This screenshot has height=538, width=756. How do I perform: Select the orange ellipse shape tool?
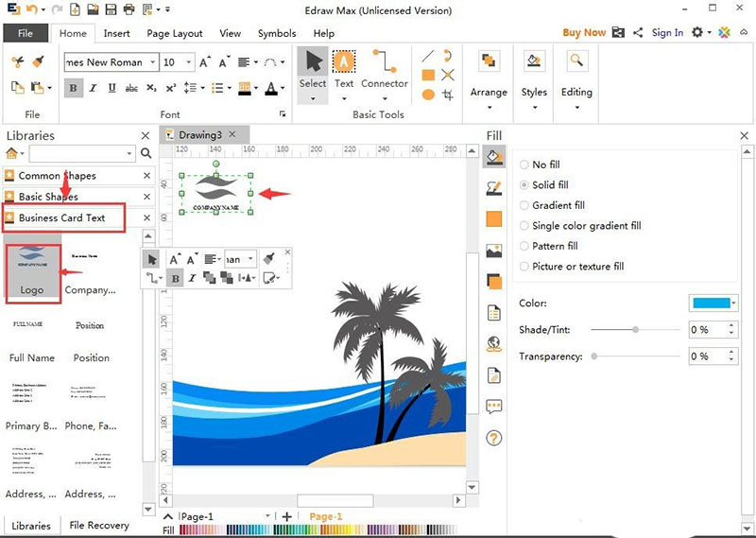(428, 95)
